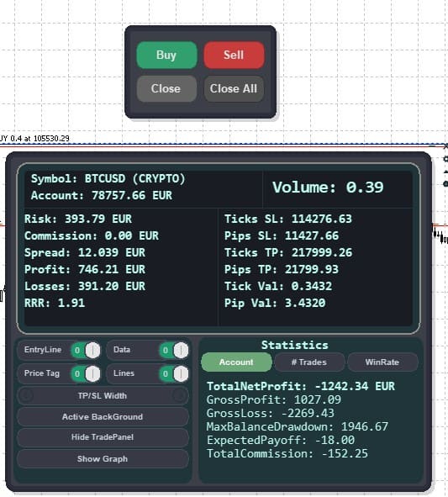Click the Volume: 0.39 readout
The height and width of the screenshot is (497, 448).
click(328, 188)
